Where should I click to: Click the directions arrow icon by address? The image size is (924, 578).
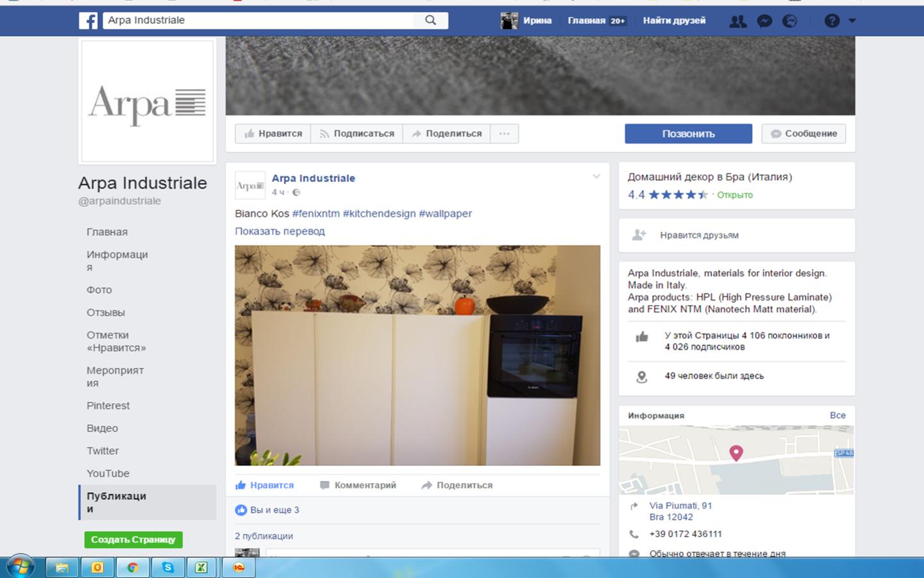point(634,506)
